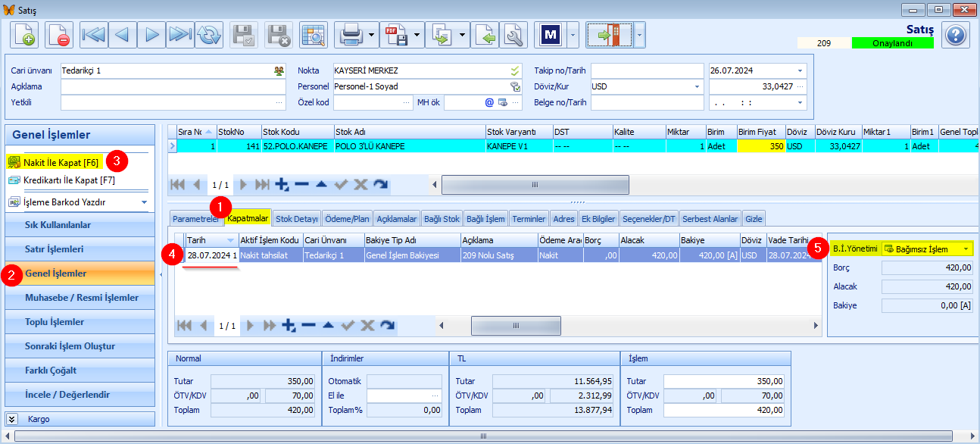Remove row in stock lines grid navigator
The image size is (980, 444).
pos(301,184)
